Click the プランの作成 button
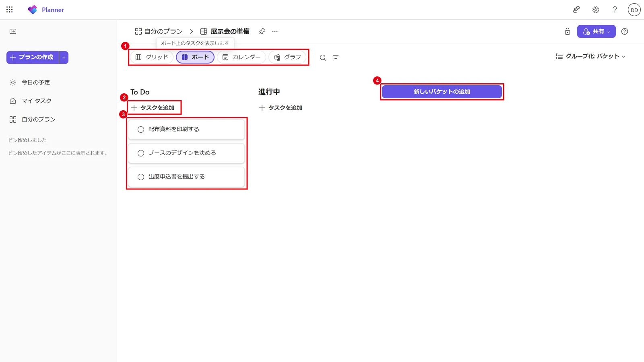The width and height of the screenshot is (644, 362). (33, 58)
